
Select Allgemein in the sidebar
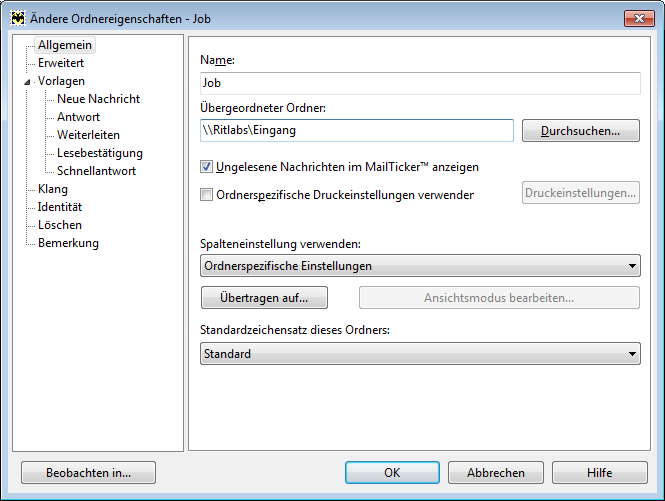tap(65, 45)
